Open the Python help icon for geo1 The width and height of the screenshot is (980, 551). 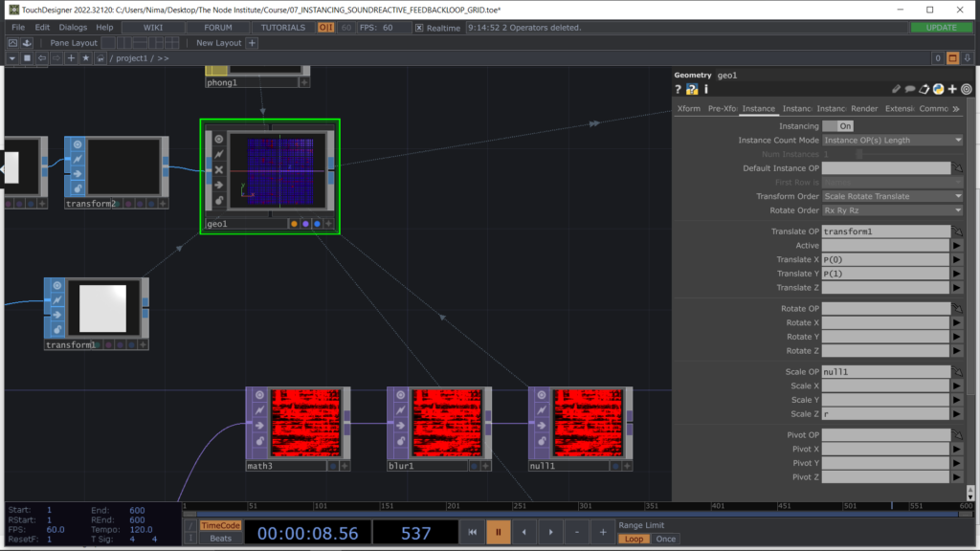pyautogui.click(x=692, y=89)
